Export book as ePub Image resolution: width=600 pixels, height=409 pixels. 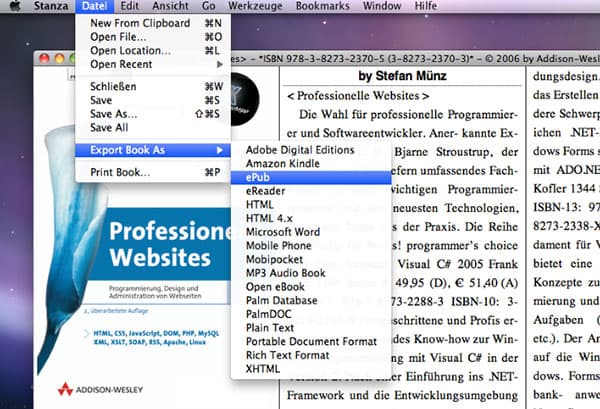tap(311, 178)
